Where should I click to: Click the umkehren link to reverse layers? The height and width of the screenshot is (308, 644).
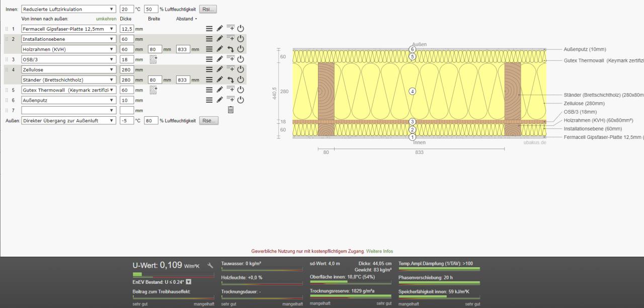(106, 19)
